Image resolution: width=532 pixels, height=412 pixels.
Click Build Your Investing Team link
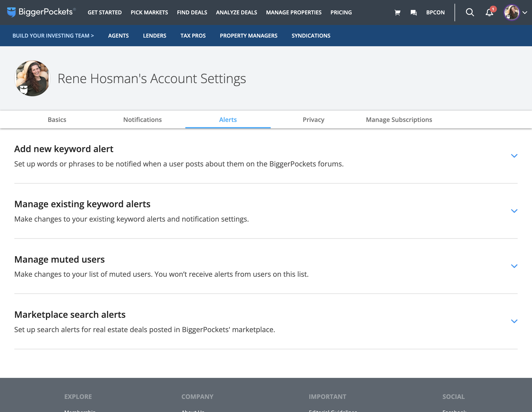pos(53,36)
